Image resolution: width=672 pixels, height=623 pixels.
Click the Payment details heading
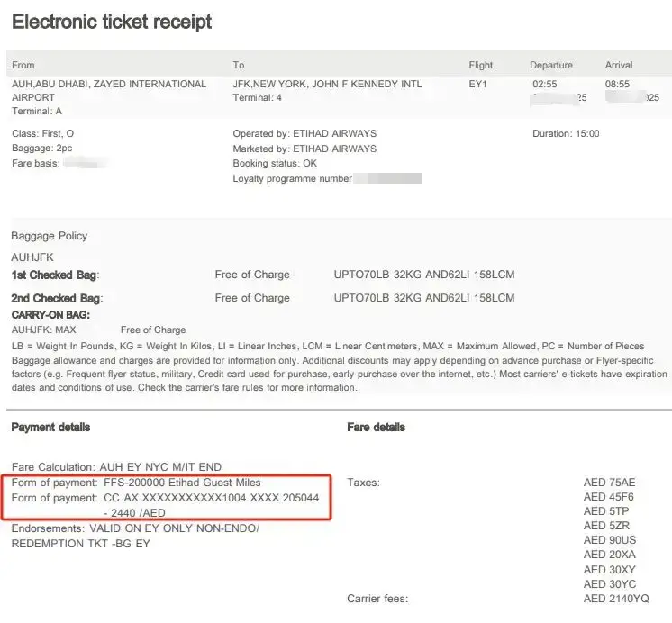pos(50,427)
